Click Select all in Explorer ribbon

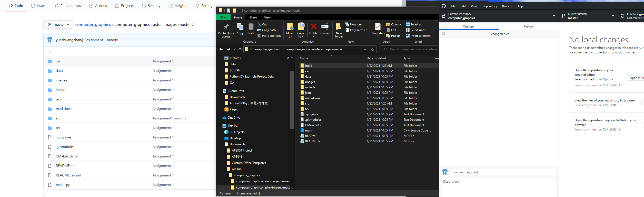414,24
